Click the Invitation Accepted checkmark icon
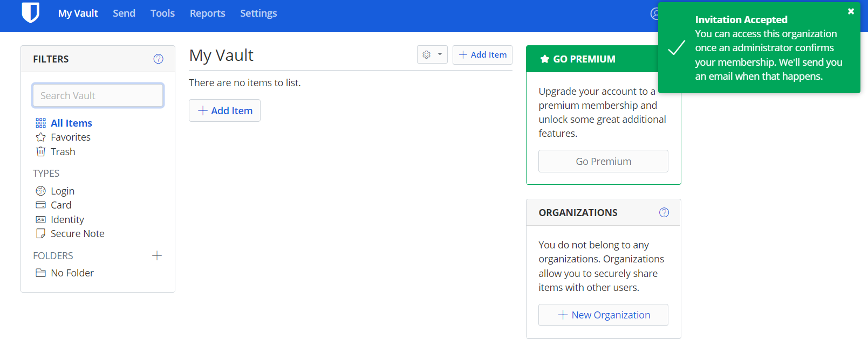The image size is (868, 347). coord(676,48)
